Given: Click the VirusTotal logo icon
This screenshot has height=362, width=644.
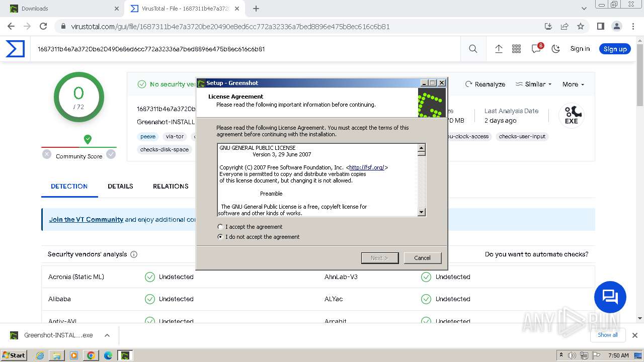Looking at the screenshot, I should click(x=15, y=49).
